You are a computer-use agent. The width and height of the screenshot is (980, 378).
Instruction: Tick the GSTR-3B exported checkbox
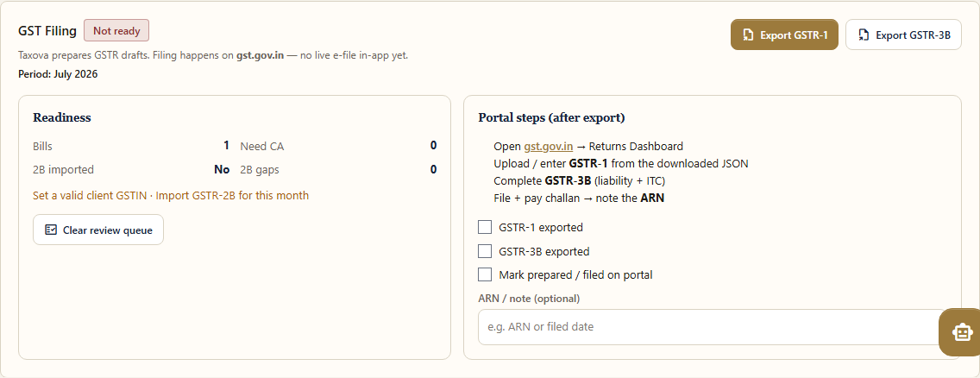pyautogui.click(x=484, y=251)
